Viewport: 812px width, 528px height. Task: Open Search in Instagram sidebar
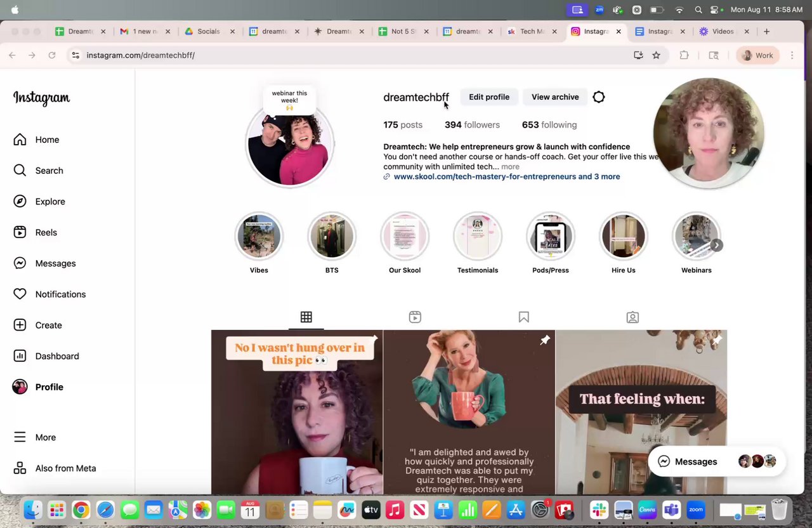tap(38, 171)
